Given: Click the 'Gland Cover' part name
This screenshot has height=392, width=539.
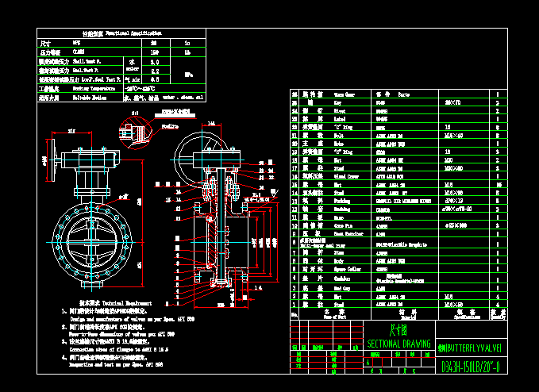Looking at the screenshot, I should coord(346,177).
